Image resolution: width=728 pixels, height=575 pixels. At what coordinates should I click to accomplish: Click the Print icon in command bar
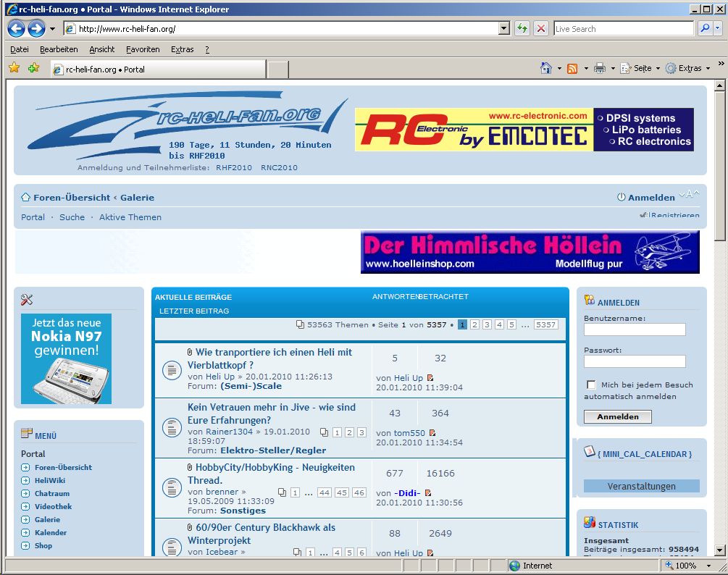coord(600,68)
